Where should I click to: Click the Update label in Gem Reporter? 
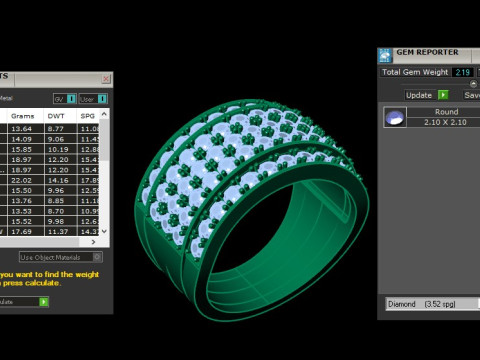pyautogui.click(x=419, y=95)
